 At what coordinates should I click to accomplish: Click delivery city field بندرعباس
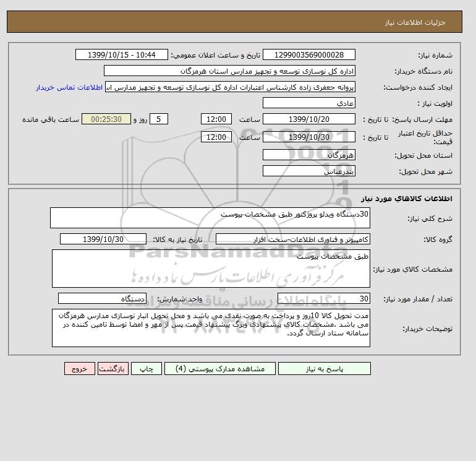[x=308, y=171]
